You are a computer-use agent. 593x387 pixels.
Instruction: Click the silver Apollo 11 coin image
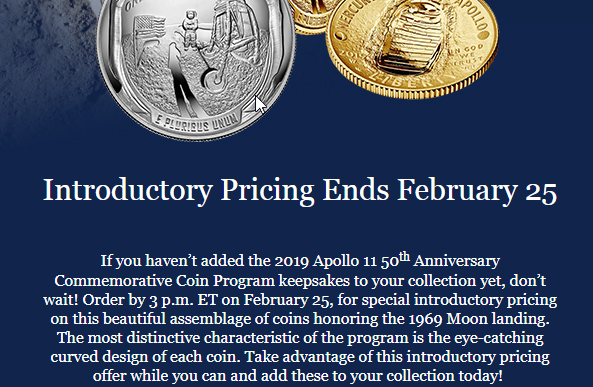coord(196,66)
